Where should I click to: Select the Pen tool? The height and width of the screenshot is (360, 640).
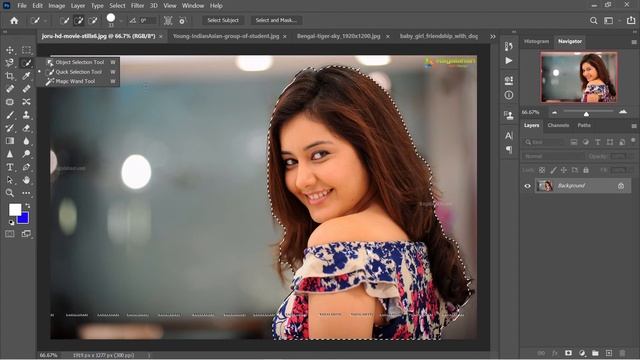point(27,167)
